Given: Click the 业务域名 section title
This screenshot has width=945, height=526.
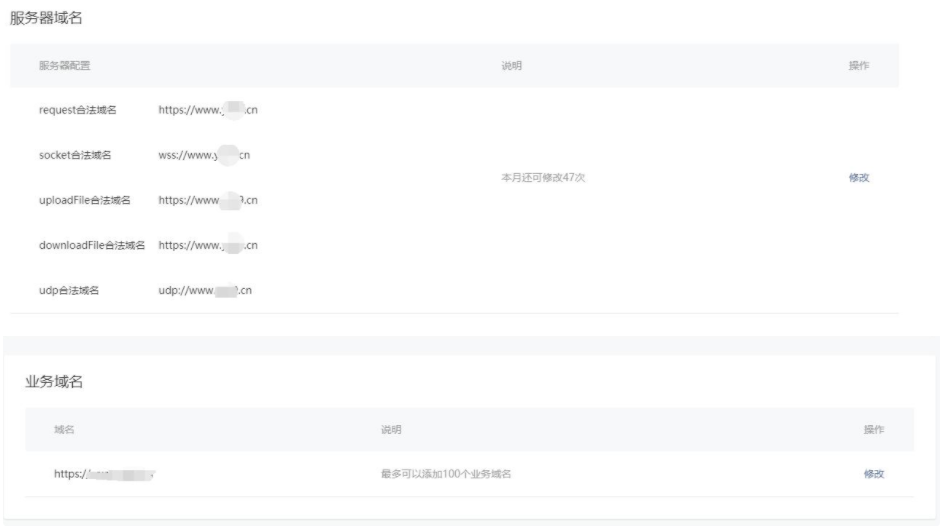Looking at the screenshot, I should click(54, 381).
